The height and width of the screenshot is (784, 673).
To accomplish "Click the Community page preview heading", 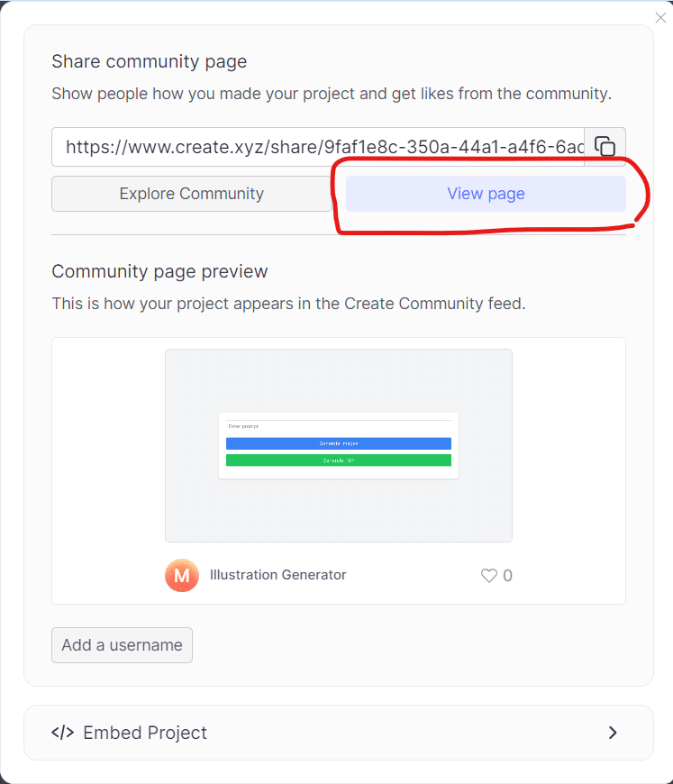I will pos(160,271).
